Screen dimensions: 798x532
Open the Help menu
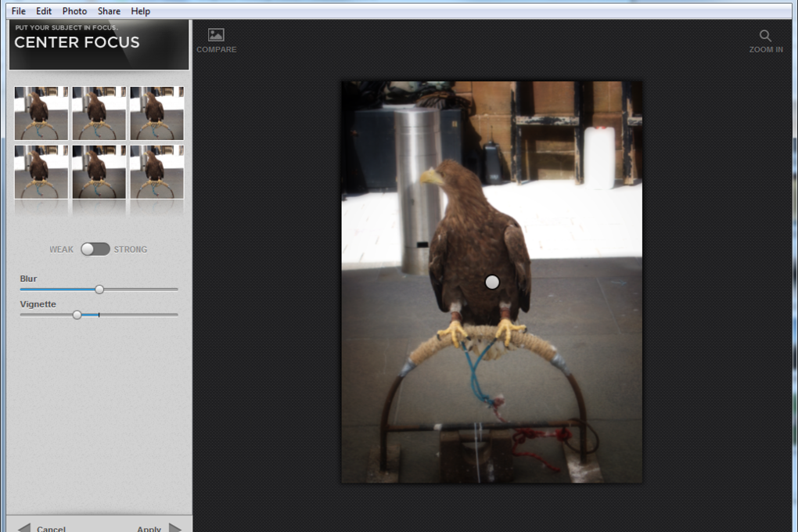[141, 11]
